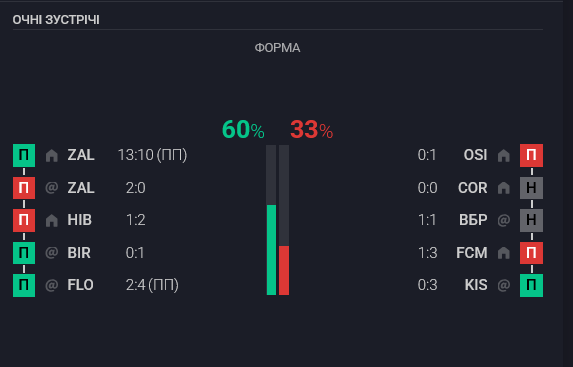Open the ZAL 13:10 (ПП) match result

(152, 155)
